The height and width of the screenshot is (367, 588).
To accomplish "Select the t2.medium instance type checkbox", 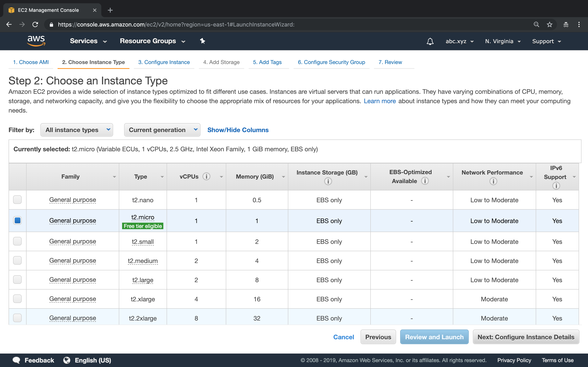I will point(17,260).
